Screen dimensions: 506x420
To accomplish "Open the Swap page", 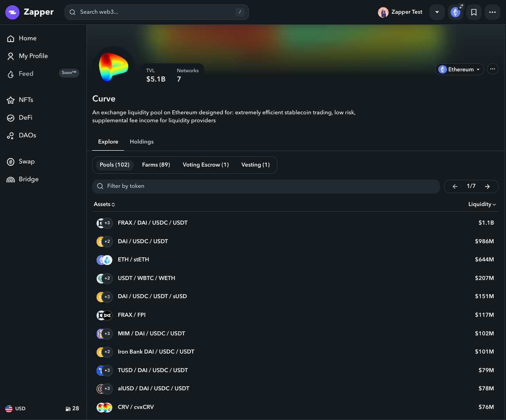I will pos(21,162).
